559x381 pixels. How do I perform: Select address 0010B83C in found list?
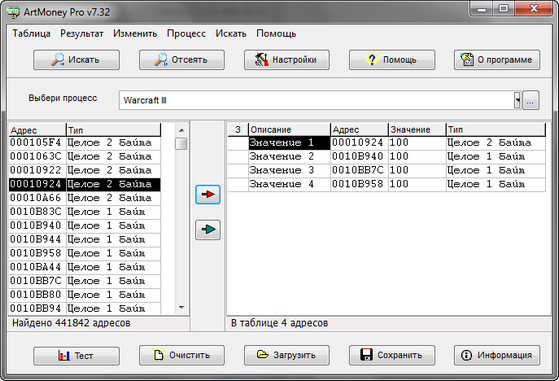(x=36, y=212)
